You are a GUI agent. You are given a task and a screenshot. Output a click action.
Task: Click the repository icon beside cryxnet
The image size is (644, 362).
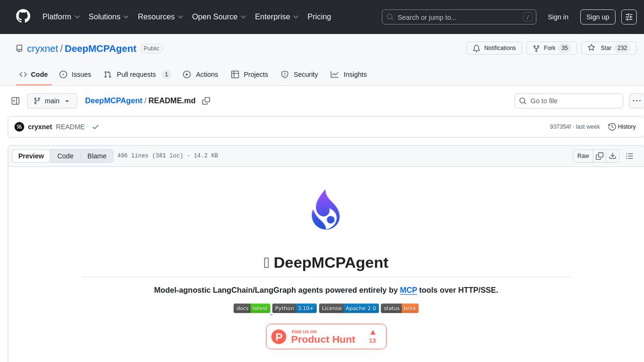[x=19, y=48]
